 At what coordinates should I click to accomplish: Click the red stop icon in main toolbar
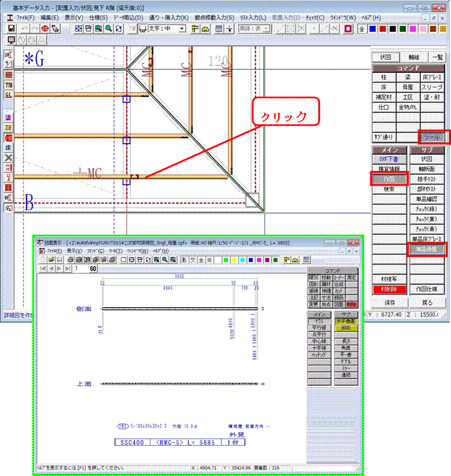click(x=45, y=29)
